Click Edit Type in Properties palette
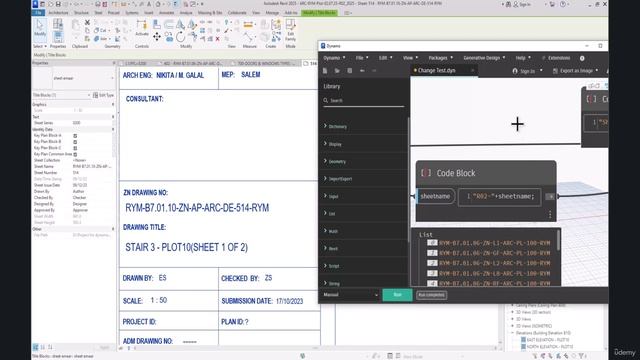The height and width of the screenshot is (360, 640). point(103,95)
